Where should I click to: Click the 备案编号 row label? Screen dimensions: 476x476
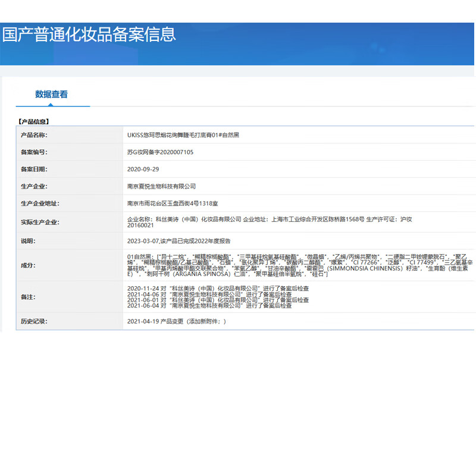tap(34, 152)
